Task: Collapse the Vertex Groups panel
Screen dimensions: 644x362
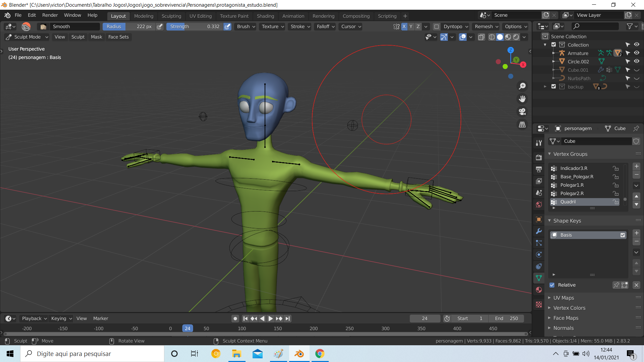Action: click(x=570, y=154)
